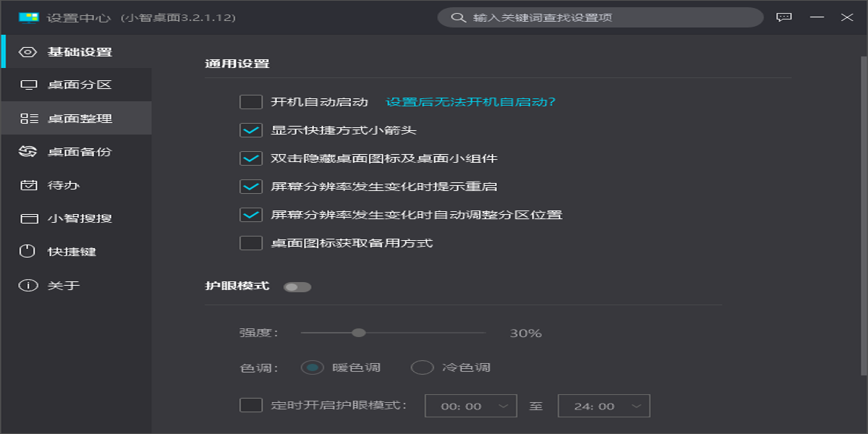Expand the 24:00 end time dropdown
This screenshot has width=868, height=434.
point(604,406)
